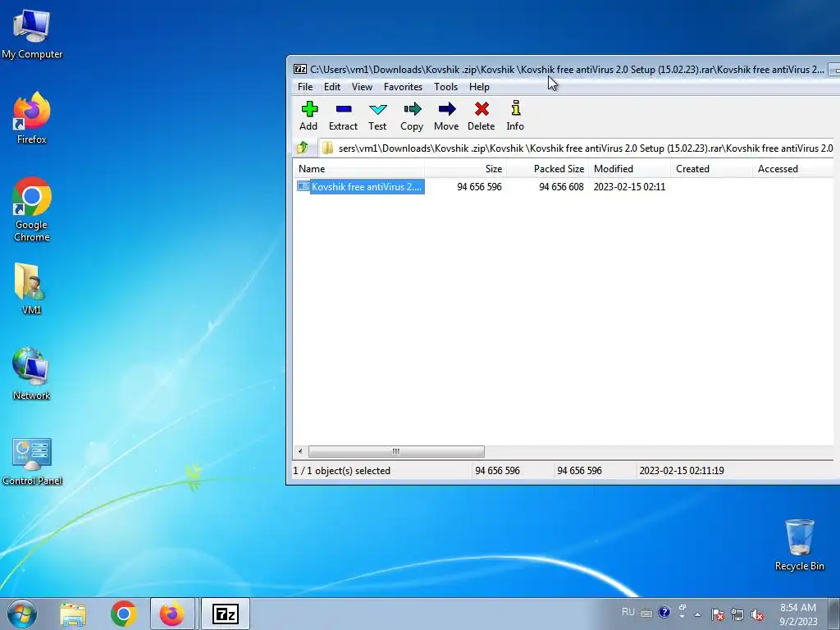This screenshot has width=840, height=630.
Task: Open the View menu
Action: pyautogui.click(x=362, y=87)
